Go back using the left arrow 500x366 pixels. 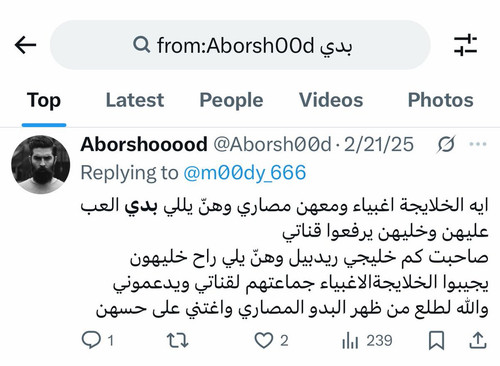[25, 45]
